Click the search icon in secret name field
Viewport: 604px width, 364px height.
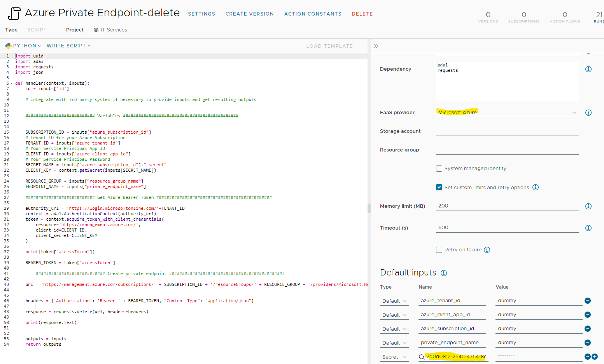422,357
